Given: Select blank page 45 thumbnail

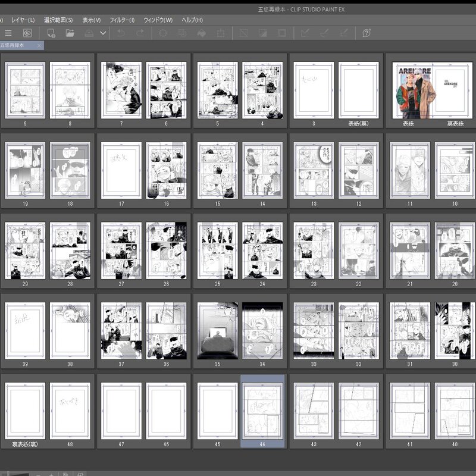Looking at the screenshot, I should (x=217, y=411).
